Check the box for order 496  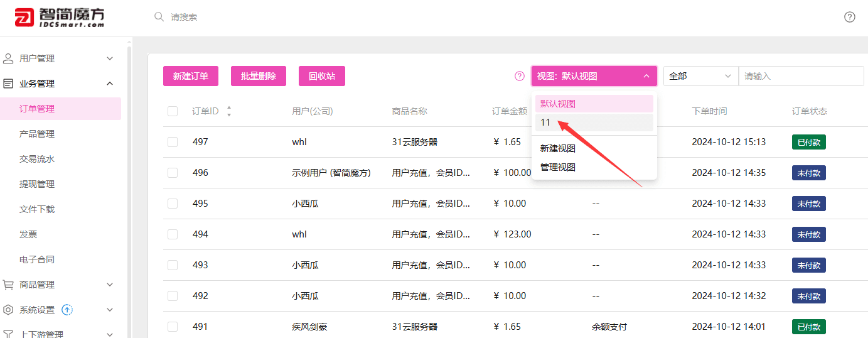(x=173, y=173)
